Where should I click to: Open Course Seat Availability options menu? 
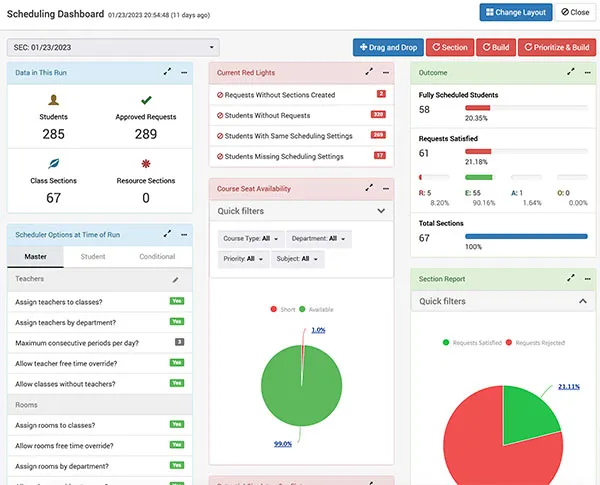[386, 187]
